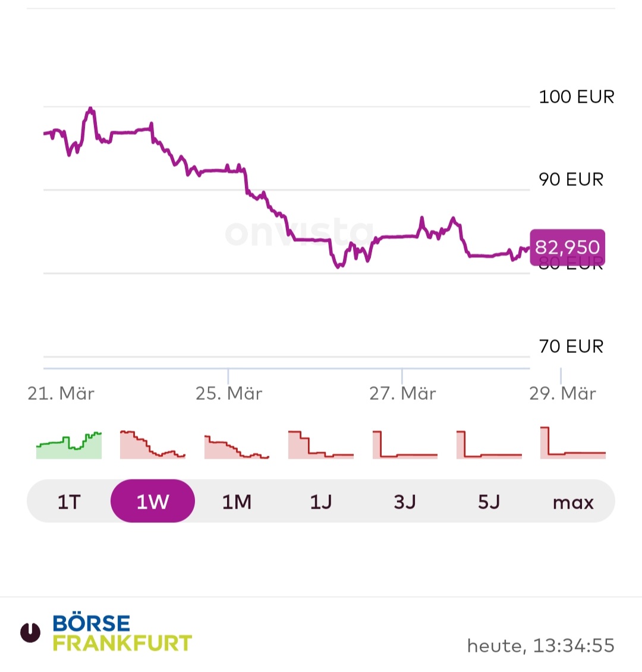Click the green 1-day mini chart thumbnail
Viewport: 642px width, 672px height.
(69, 445)
